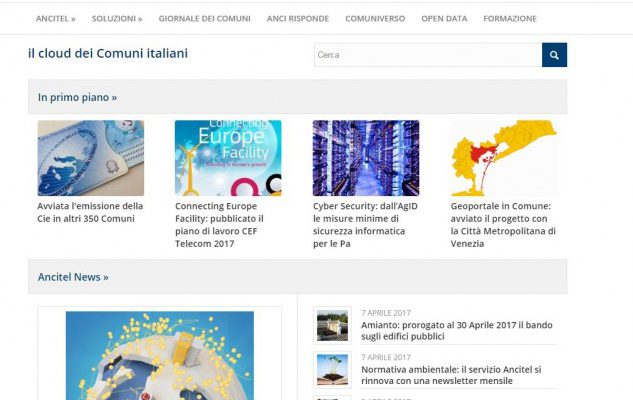633x400 pixels.
Task: Open the Normativa ambientale news thumbnail
Action: point(332,370)
